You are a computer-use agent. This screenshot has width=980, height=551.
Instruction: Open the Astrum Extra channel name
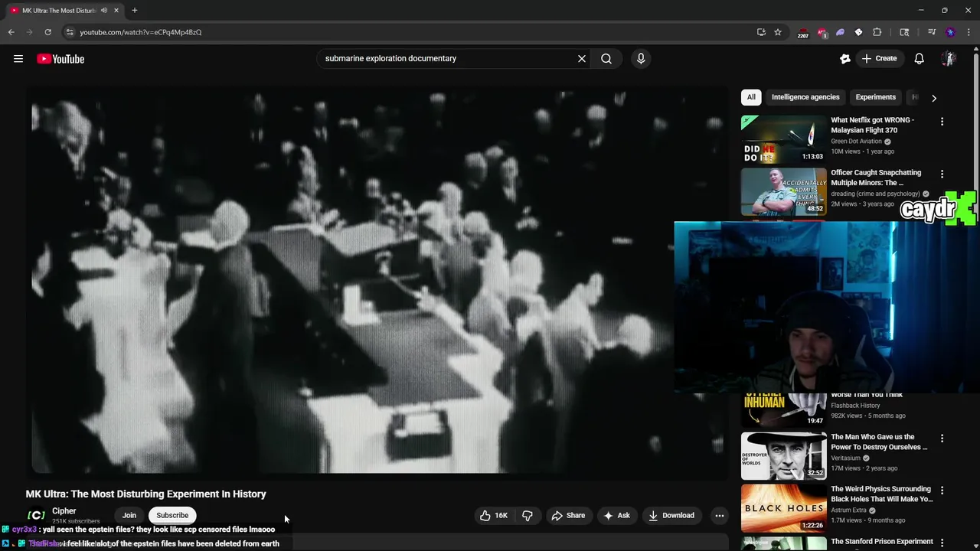pos(848,510)
